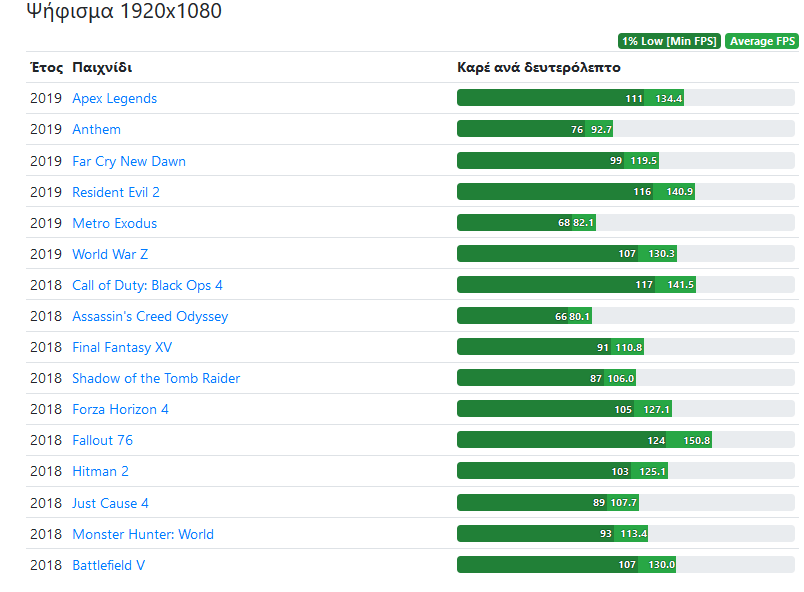Viewport: 804px width, 592px height.
Task: Click Call of Duty: Black Ops 4 link
Action: pyautogui.click(x=147, y=285)
